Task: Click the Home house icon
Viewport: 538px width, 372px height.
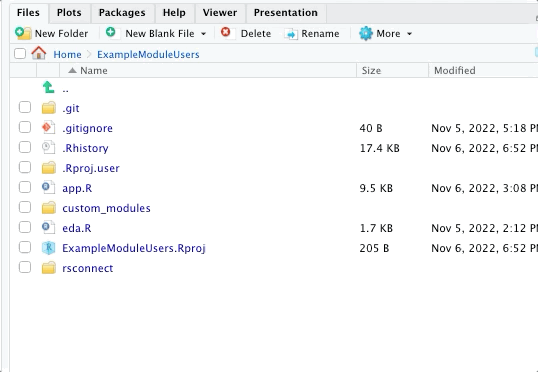Action: tap(39, 53)
